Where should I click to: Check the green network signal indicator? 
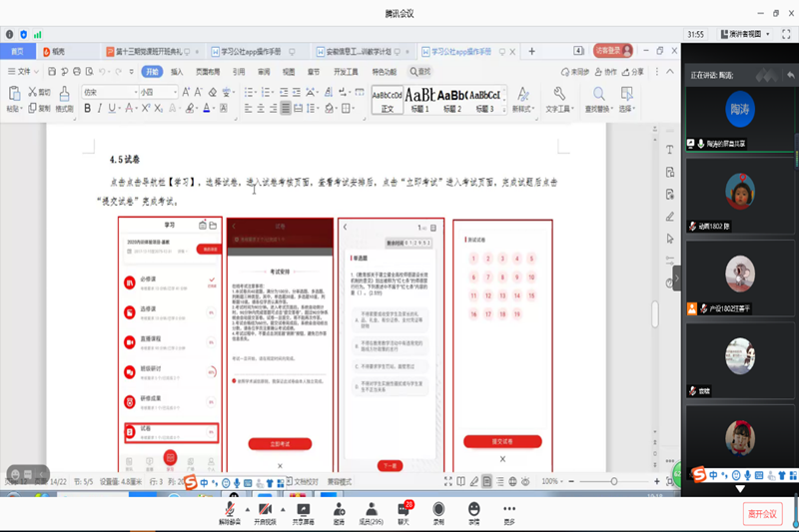pyautogui.click(x=38, y=35)
